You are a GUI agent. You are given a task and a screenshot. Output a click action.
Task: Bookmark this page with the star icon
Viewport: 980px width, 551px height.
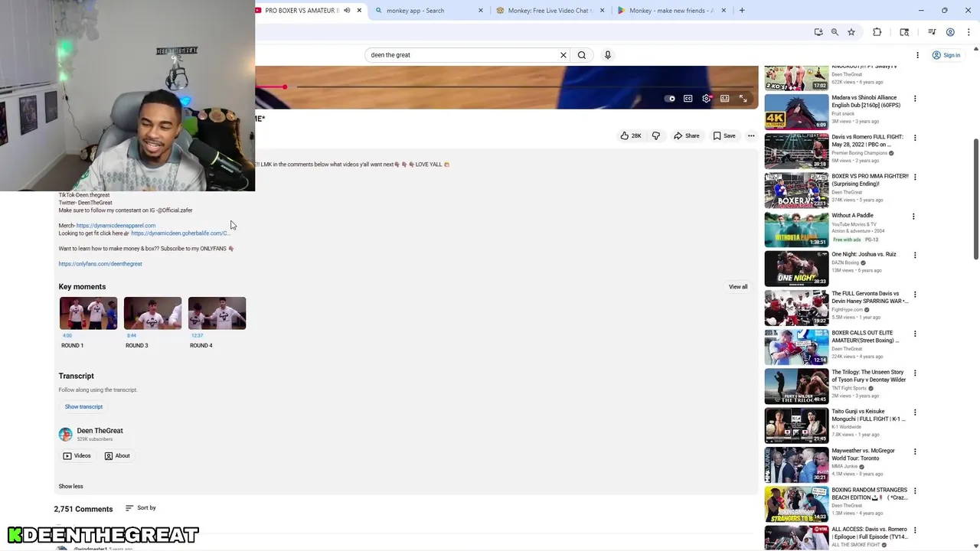(x=851, y=32)
